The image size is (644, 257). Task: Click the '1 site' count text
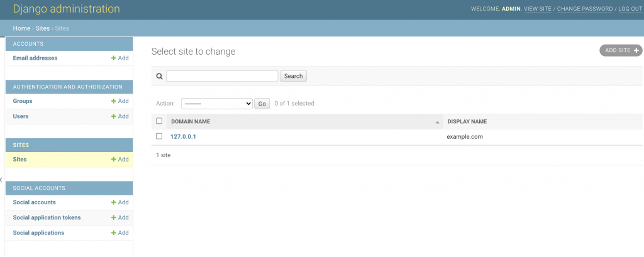pos(164,155)
